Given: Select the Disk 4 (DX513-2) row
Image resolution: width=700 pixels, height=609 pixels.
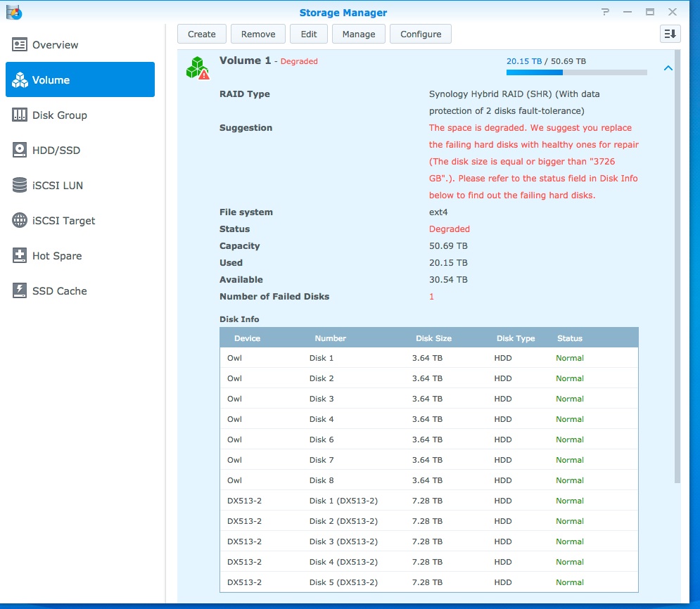Looking at the screenshot, I should point(429,562).
